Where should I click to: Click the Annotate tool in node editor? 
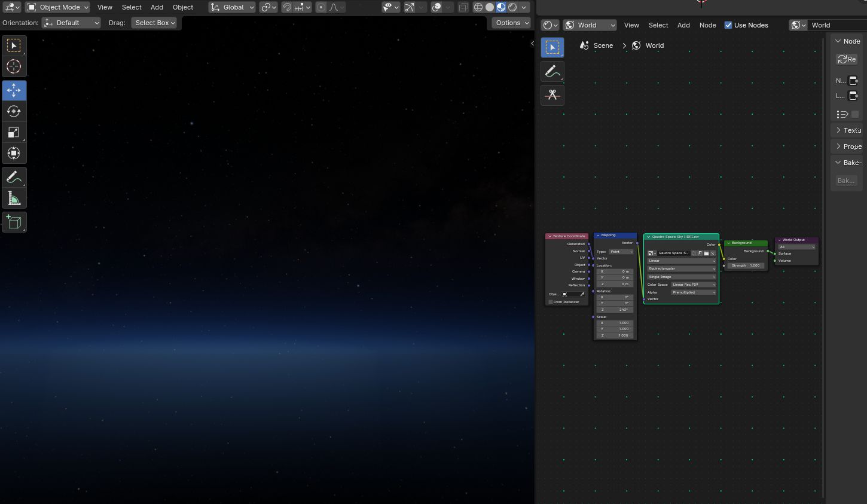(x=552, y=71)
